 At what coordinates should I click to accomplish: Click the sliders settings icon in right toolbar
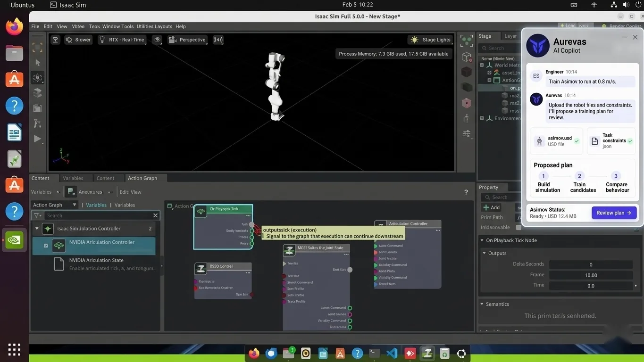pyautogui.click(x=467, y=133)
